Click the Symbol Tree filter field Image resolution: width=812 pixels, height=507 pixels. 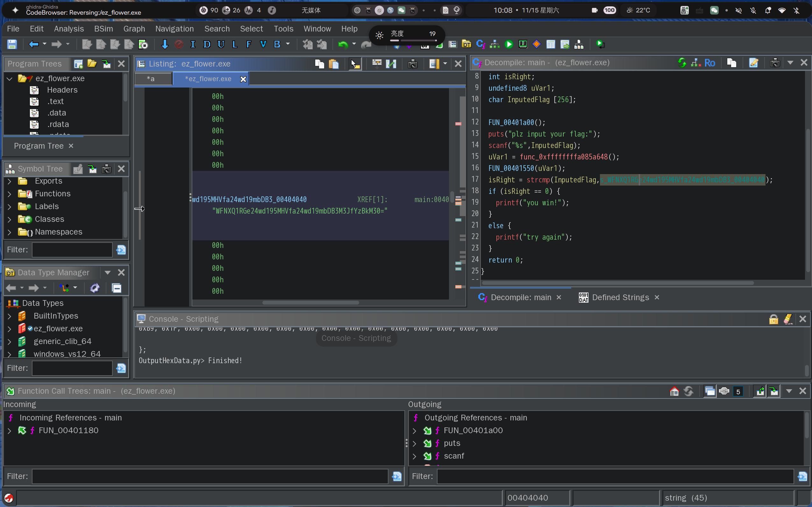(72, 250)
